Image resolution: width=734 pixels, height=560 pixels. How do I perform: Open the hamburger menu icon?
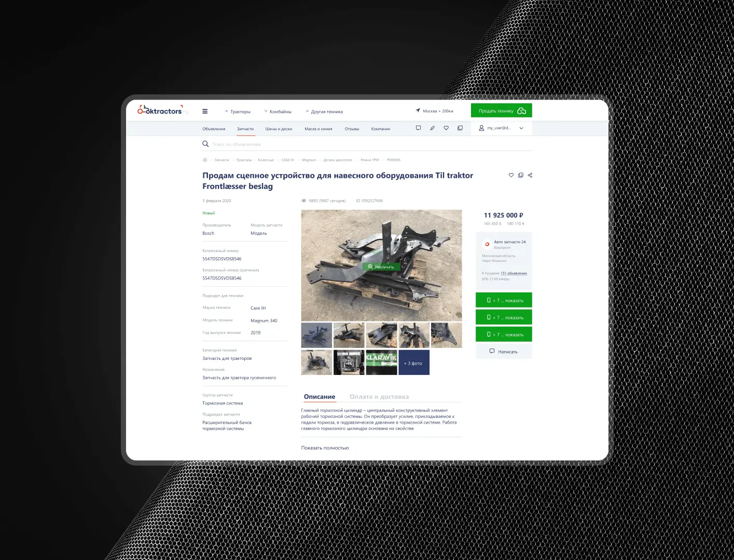point(205,111)
